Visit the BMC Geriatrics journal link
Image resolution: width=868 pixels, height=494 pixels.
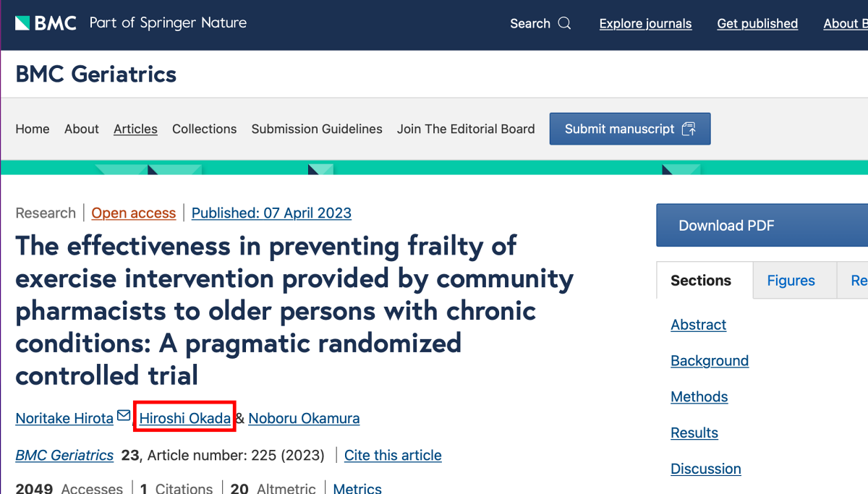coord(64,455)
